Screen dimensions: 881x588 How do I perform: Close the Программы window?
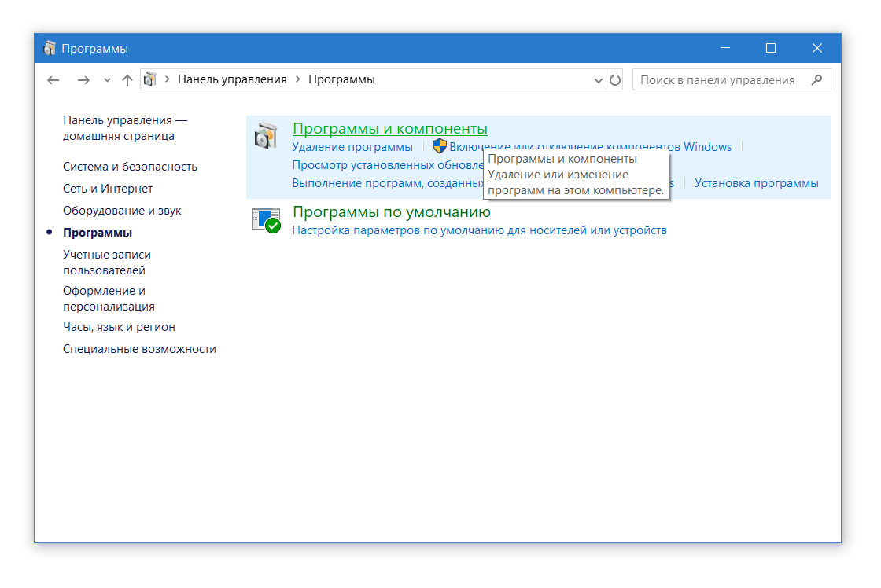click(x=817, y=48)
